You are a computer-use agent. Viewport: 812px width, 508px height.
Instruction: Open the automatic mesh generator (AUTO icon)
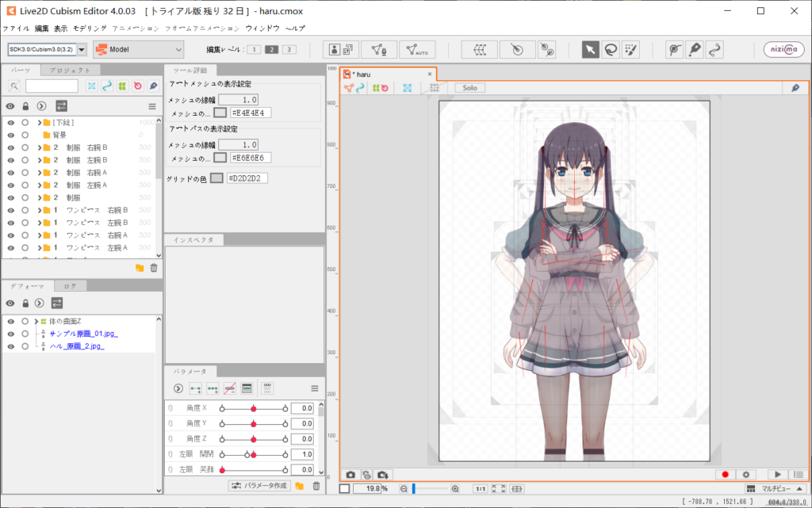(417, 50)
